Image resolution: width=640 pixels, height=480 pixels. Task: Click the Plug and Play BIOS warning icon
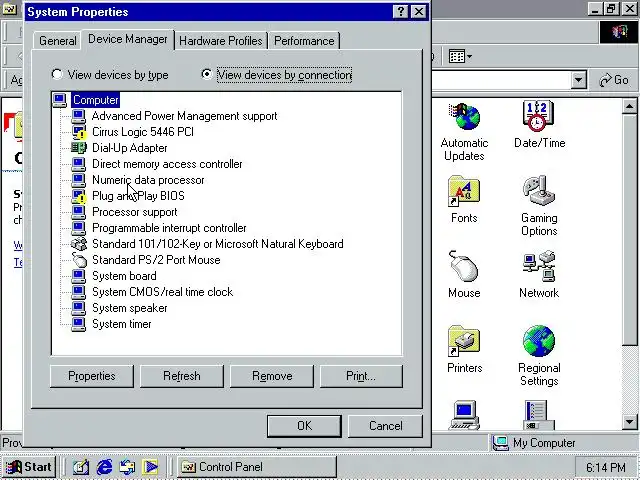78,196
